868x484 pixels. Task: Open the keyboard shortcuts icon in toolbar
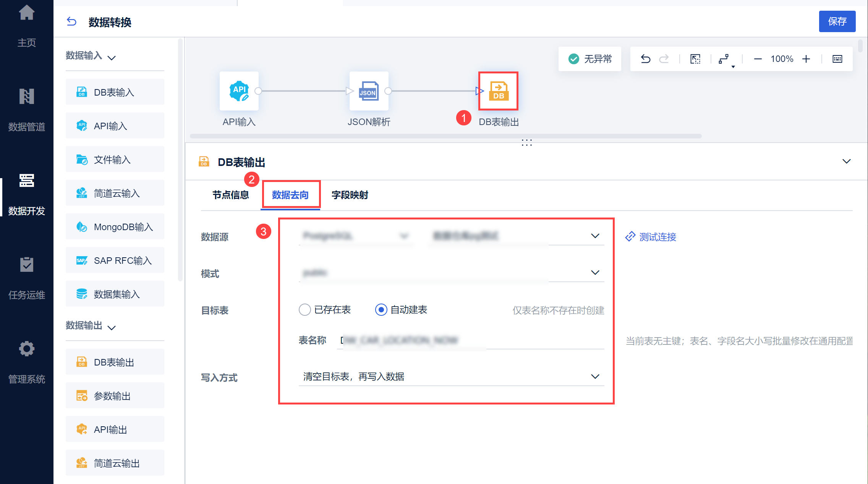[837, 59]
